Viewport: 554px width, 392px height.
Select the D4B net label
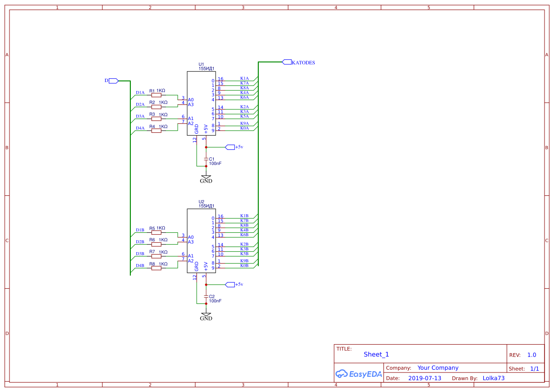point(140,265)
